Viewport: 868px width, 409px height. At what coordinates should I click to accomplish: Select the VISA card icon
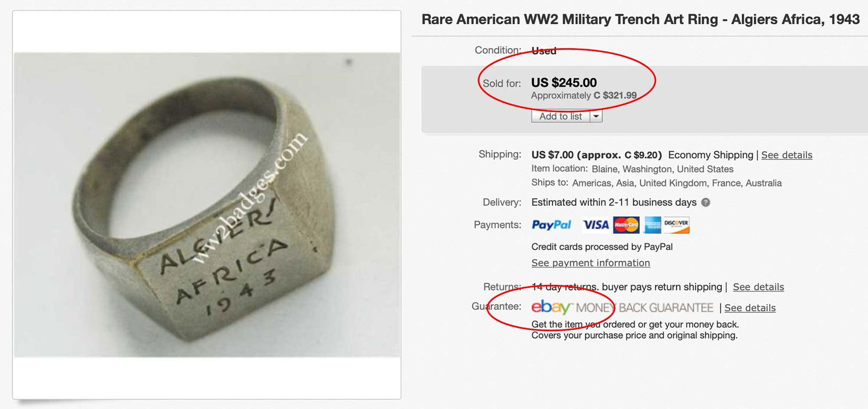click(x=595, y=224)
